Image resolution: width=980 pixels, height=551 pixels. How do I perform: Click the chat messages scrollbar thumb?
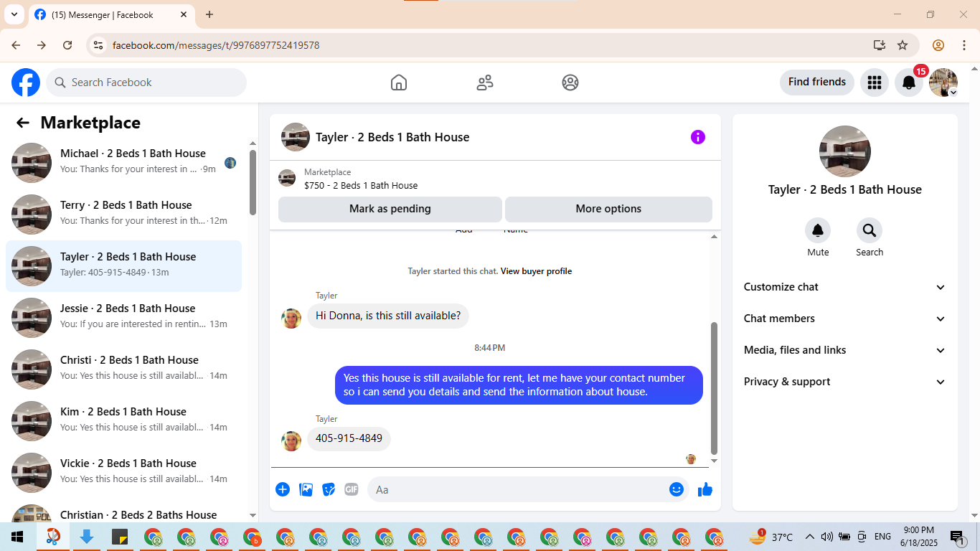(x=714, y=388)
